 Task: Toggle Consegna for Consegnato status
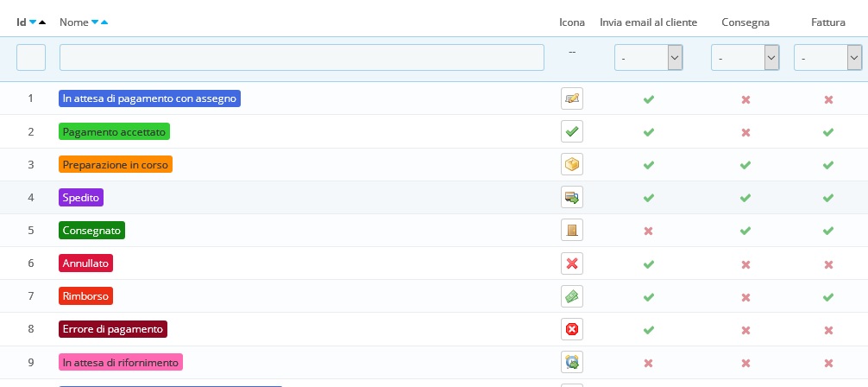click(745, 230)
